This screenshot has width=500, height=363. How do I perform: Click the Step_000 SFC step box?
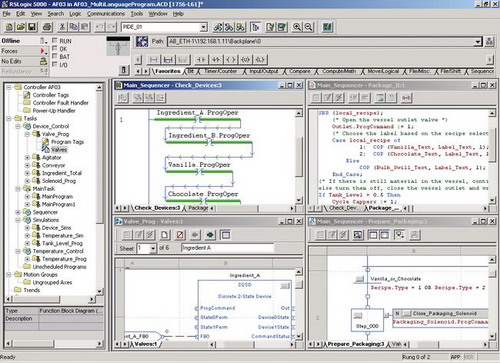pyautogui.click(x=367, y=320)
